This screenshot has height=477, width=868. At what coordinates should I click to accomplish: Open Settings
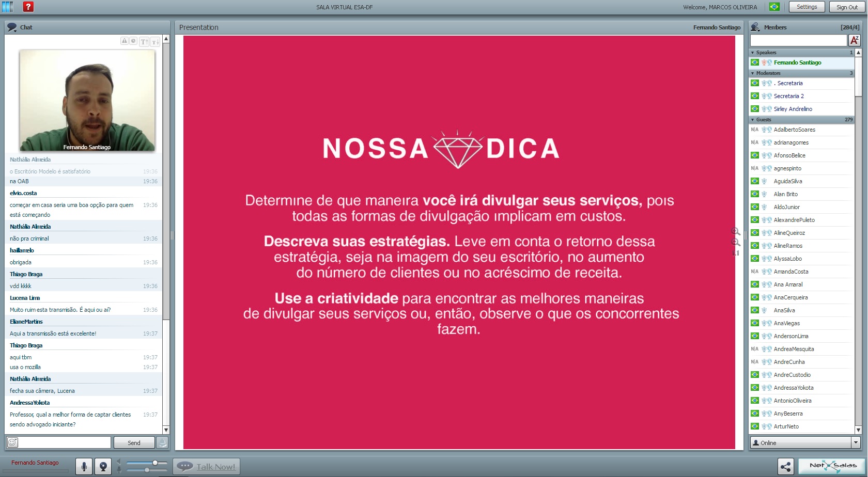pos(807,7)
